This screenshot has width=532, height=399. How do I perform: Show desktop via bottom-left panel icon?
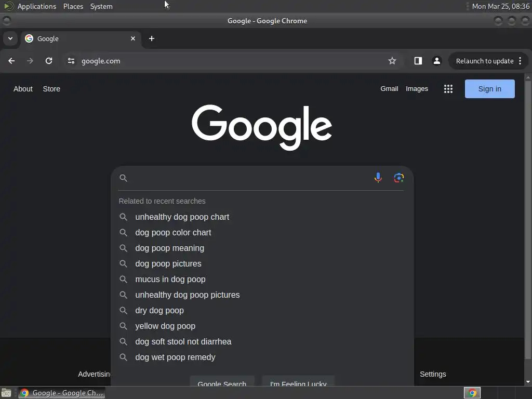[x=6, y=393]
